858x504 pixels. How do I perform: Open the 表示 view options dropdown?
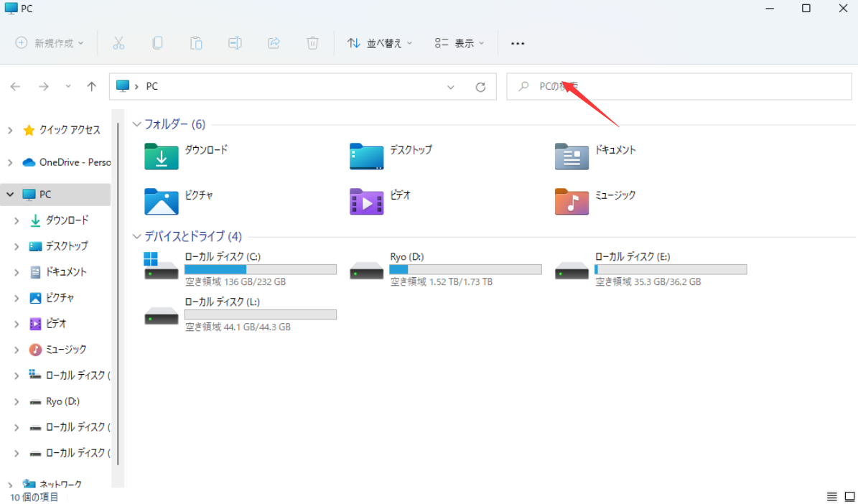[x=460, y=43]
